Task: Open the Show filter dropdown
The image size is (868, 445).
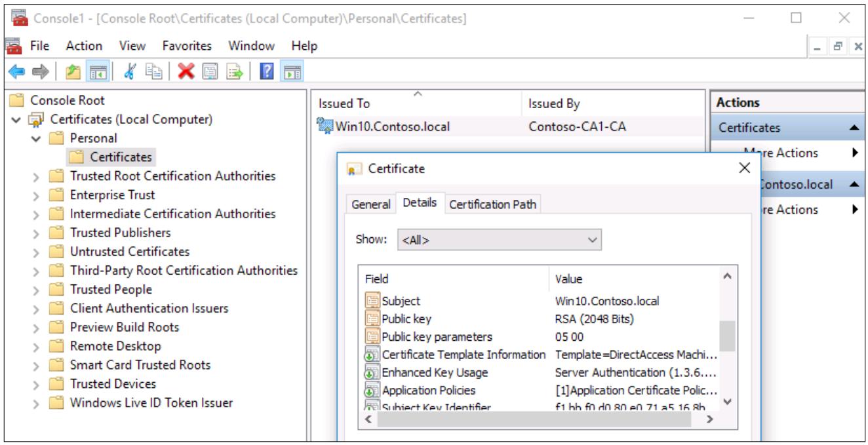Action: 499,240
